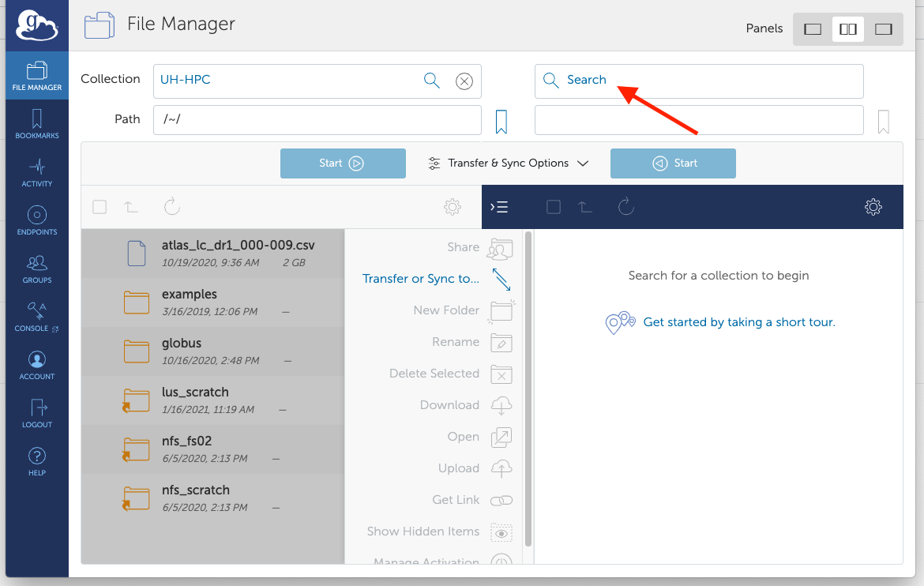924x586 pixels.
Task: Open Bookmarks in the sidebar
Action: click(x=37, y=124)
